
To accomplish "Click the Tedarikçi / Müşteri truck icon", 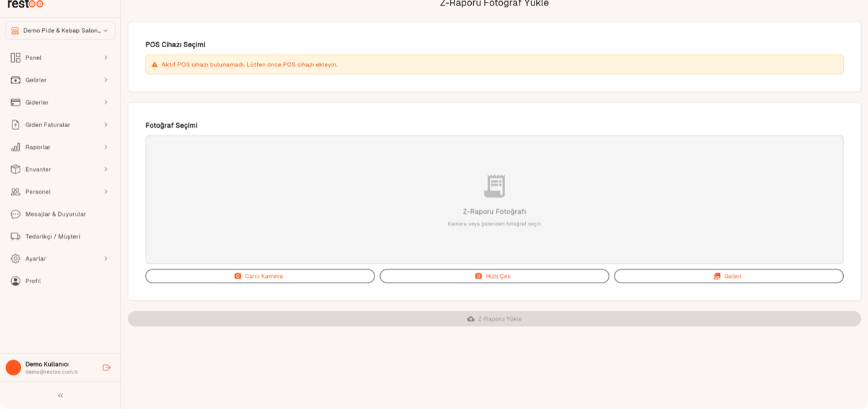I will (x=15, y=236).
